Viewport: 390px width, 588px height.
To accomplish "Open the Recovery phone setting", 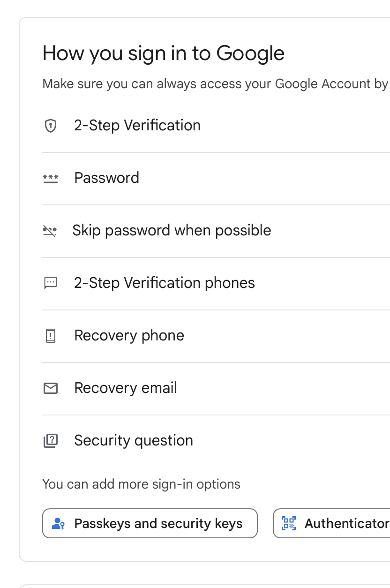I will (129, 336).
